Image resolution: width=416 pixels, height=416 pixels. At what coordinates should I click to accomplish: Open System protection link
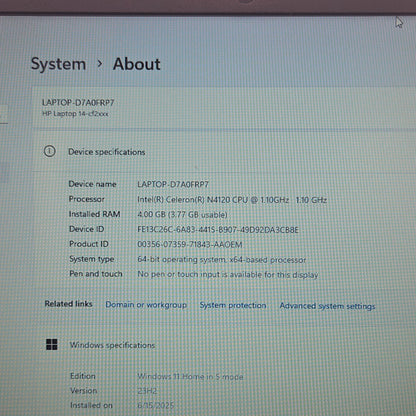pyautogui.click(x=233, y=305)
